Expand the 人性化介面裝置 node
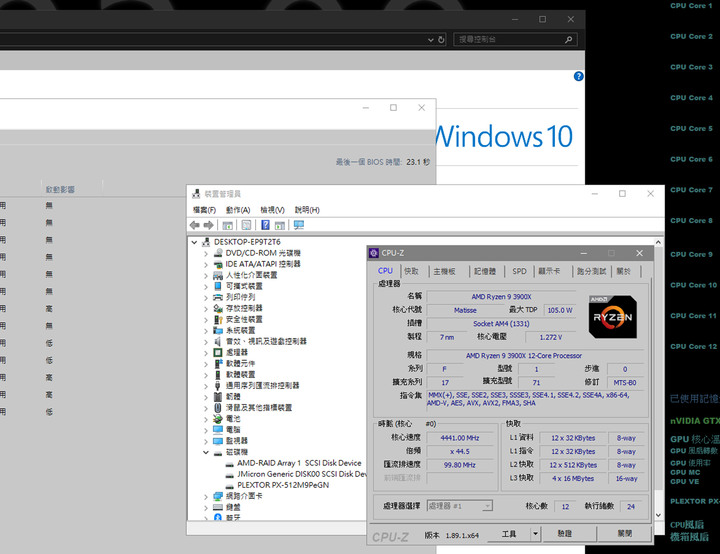Screen dimensions: 720x554 pyautogui.click(x=206, y=275)
